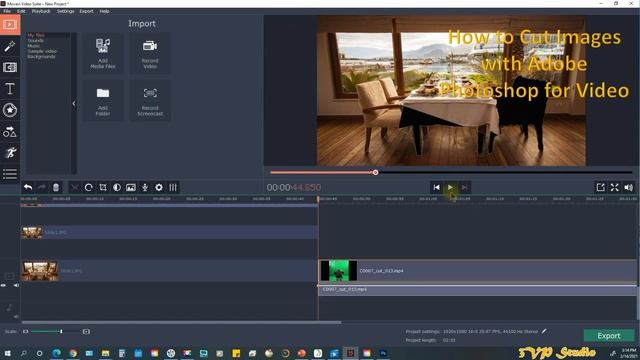Image resolution: width=640 pixels, height=360 pixels.
Task: Select Music in library list
Action: pyautogui.click(x=33, y=46)
